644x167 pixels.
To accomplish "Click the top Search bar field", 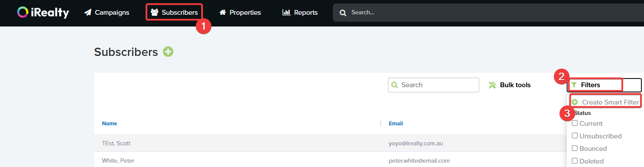I will tap(488, 13).
